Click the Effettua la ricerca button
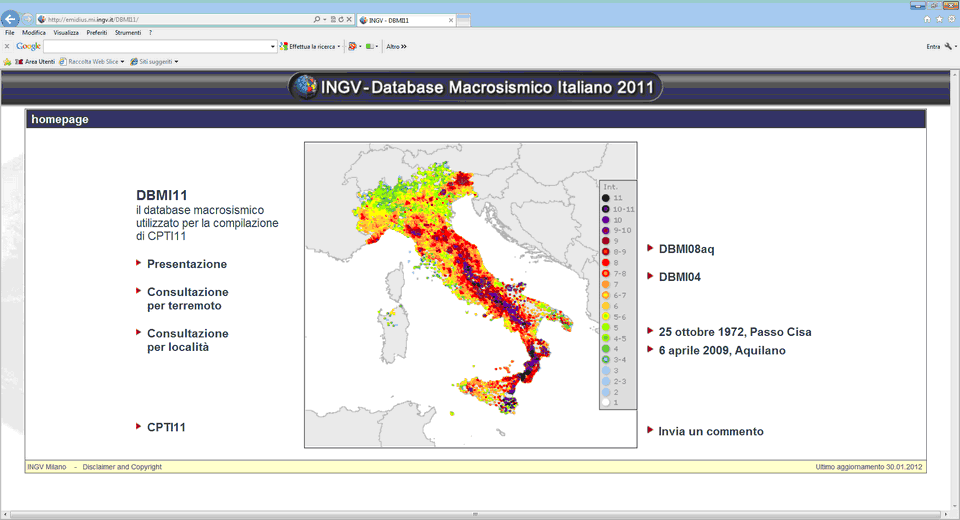 308,47
